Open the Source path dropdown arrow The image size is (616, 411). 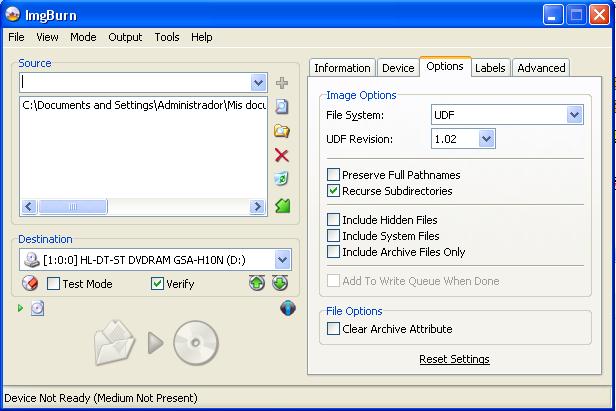click(258, 83)
